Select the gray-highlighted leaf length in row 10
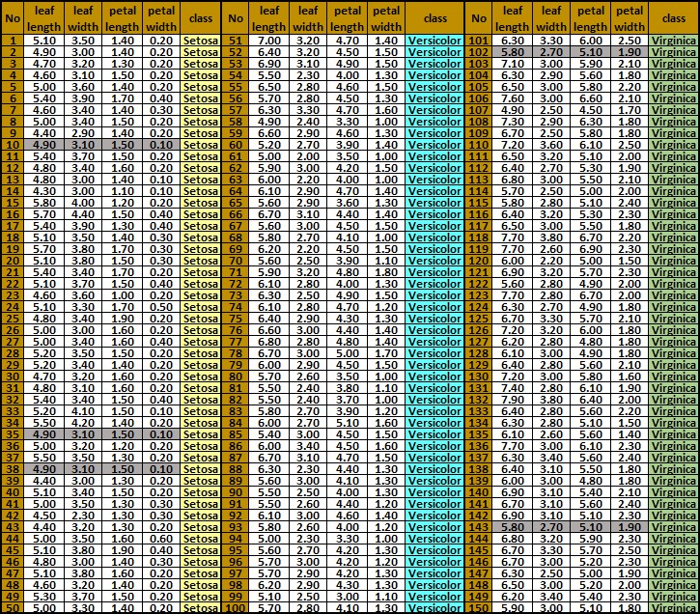This screenshot has height=614, width=700. [43, 144]
